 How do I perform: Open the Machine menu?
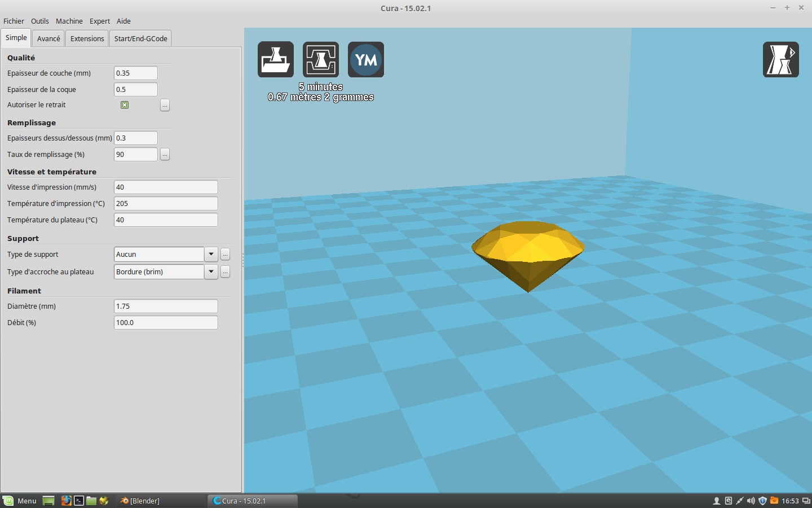coord(69,21)
